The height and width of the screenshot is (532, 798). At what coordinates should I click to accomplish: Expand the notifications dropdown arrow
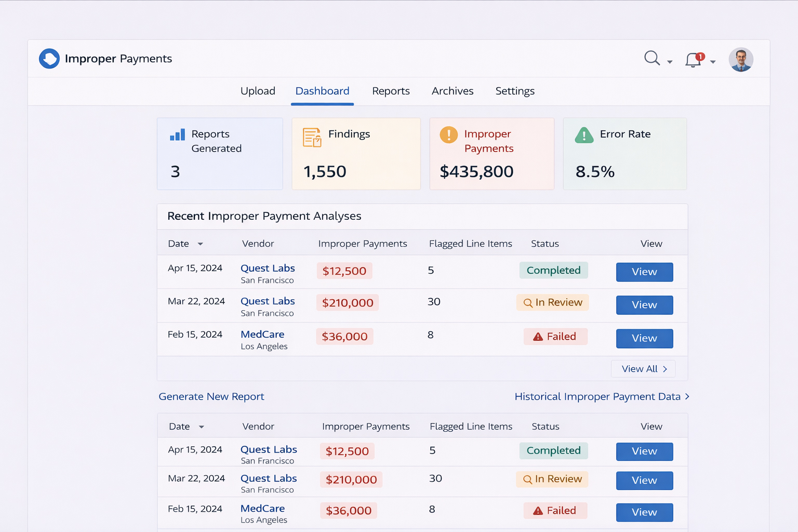[x=713, y=62]
